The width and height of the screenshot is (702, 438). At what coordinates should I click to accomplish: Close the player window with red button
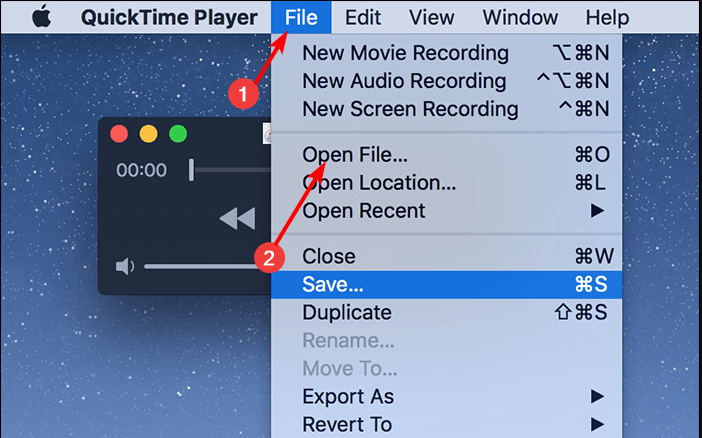(x=119, y=134)
